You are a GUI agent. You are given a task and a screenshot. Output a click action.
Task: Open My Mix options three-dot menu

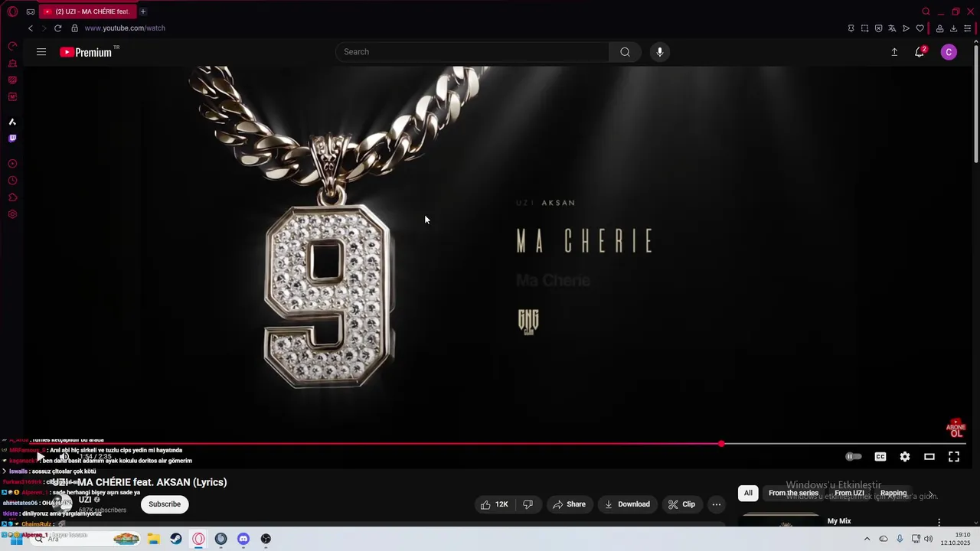939,522
